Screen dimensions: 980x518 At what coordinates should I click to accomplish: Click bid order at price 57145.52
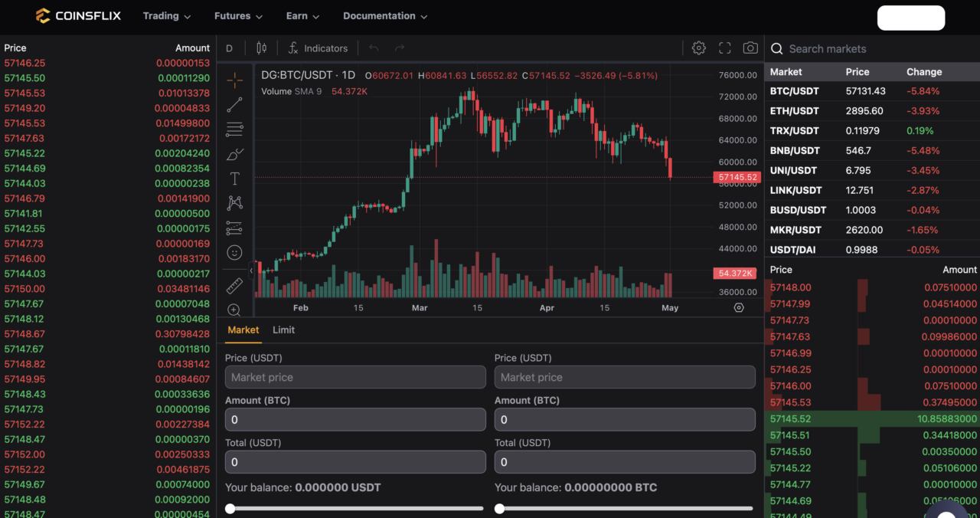click(x=872, y=419)
